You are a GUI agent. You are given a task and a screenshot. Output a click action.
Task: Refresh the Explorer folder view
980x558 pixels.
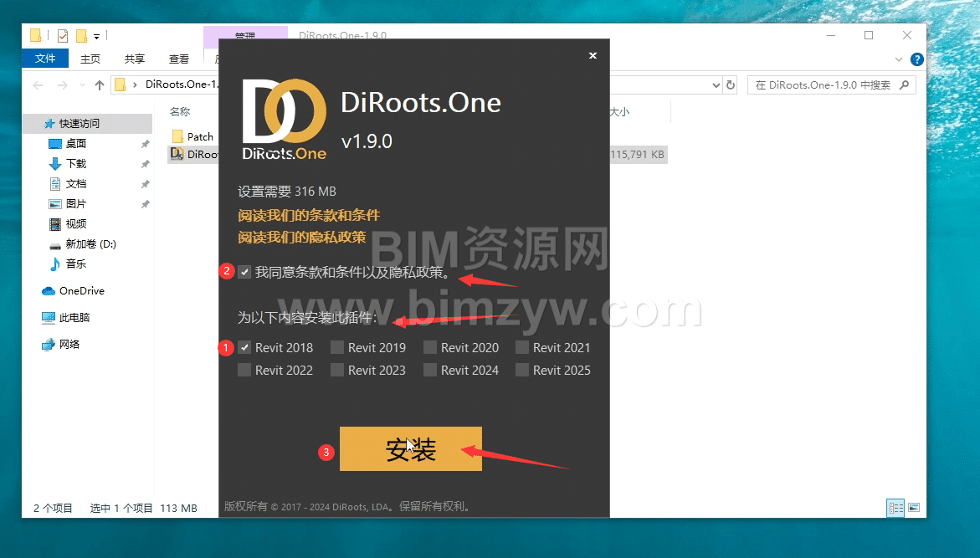[x=731, y=85]
